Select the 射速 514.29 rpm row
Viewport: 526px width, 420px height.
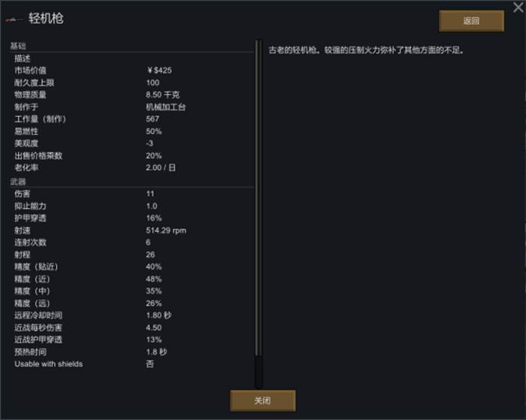pos(132,230)
